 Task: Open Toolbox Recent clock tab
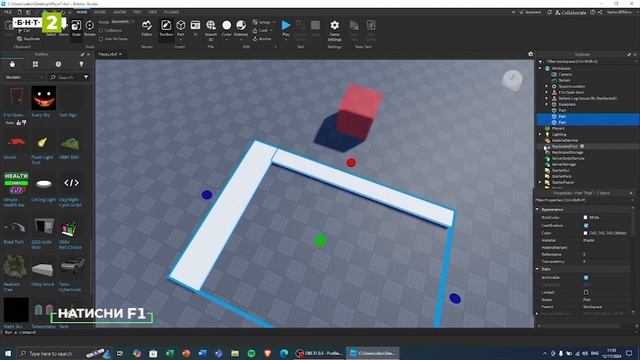click(x=58, y=64)
